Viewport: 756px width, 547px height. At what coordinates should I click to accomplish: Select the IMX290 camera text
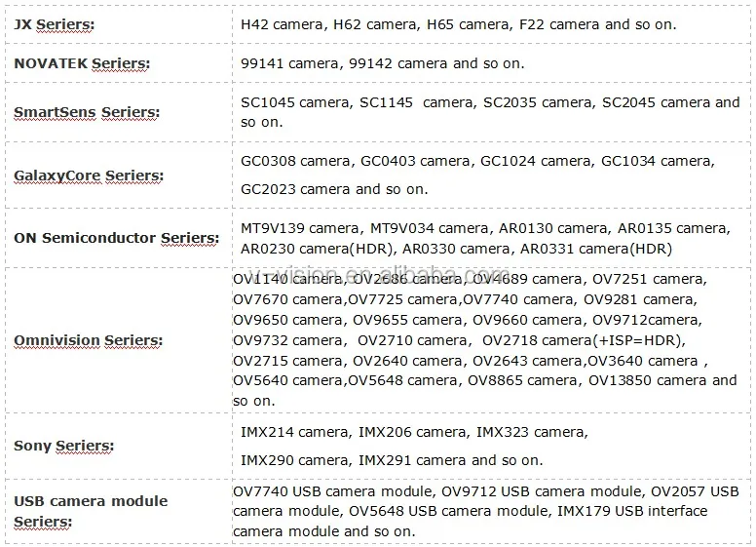[296, 460]
